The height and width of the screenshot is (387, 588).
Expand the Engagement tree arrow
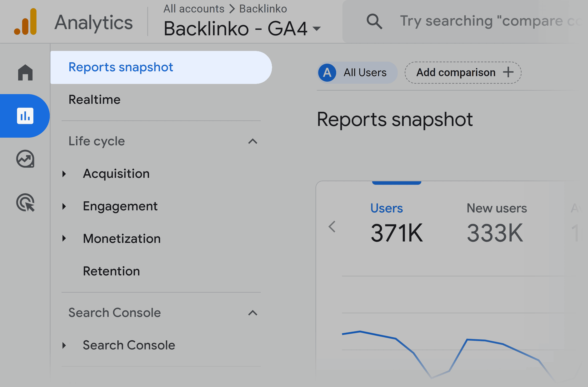(64, 206)
